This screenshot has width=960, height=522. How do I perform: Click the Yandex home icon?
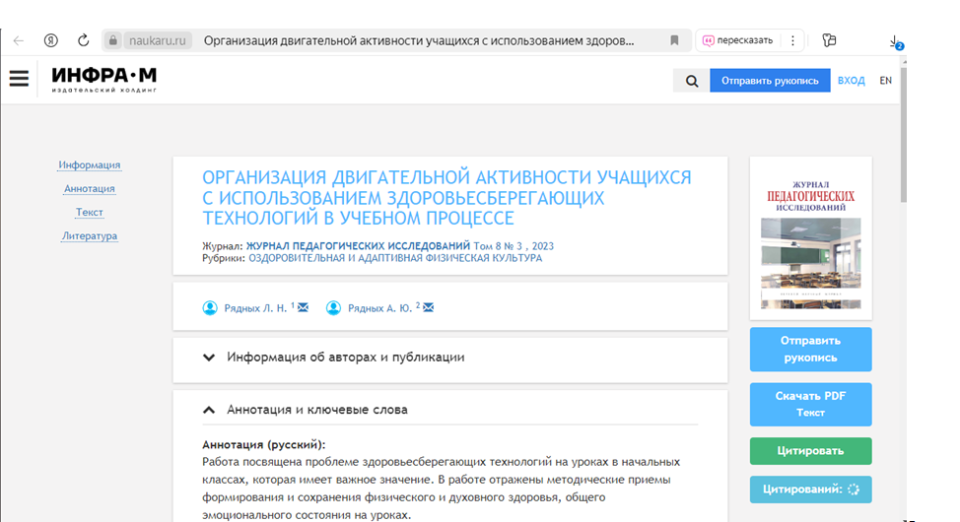[51, 41]
